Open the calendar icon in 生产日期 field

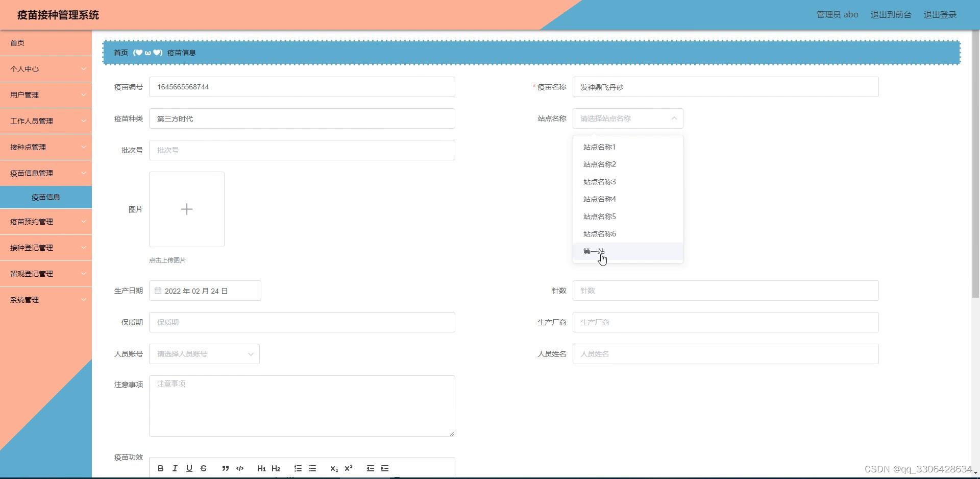tap(158, 291)
